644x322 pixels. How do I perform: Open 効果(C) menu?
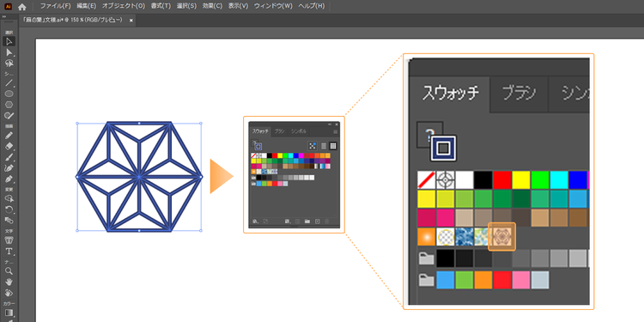point(212,6)
